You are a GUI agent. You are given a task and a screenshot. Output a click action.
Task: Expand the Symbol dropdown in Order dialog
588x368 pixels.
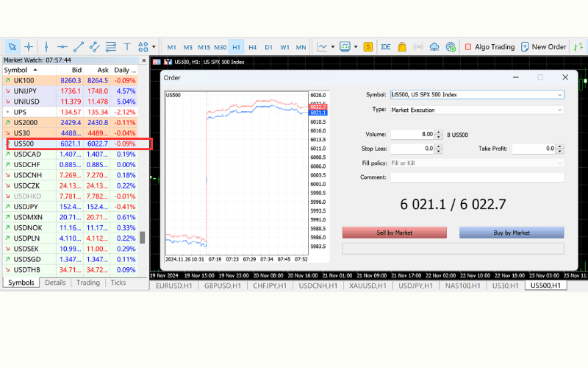[559, 95]
